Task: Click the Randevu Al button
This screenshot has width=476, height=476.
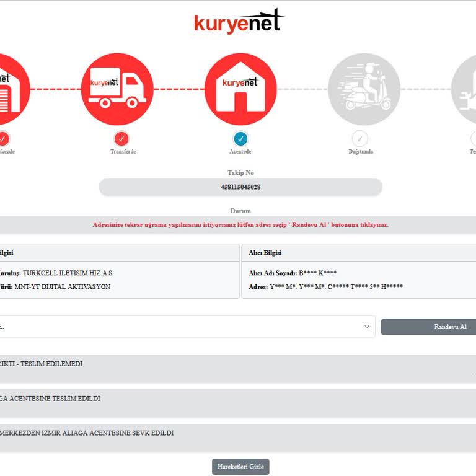Action: click(428, 327)
